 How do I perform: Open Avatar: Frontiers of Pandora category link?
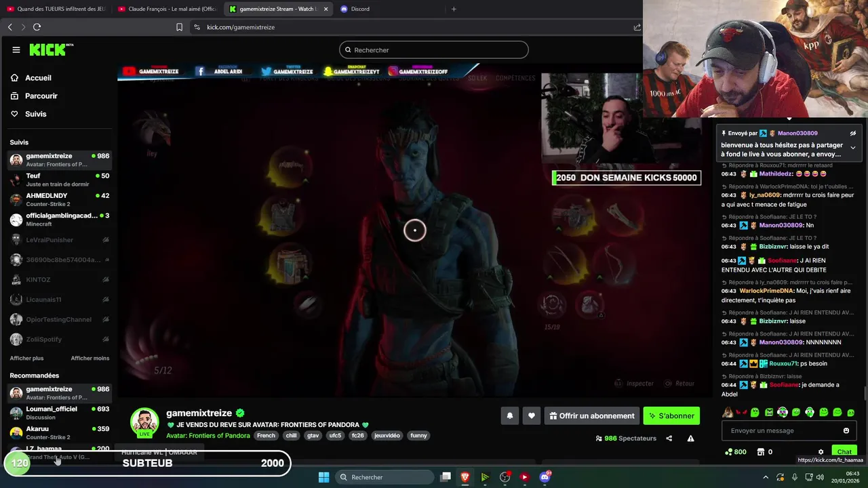pyautogui.click(x=208, y=436)
